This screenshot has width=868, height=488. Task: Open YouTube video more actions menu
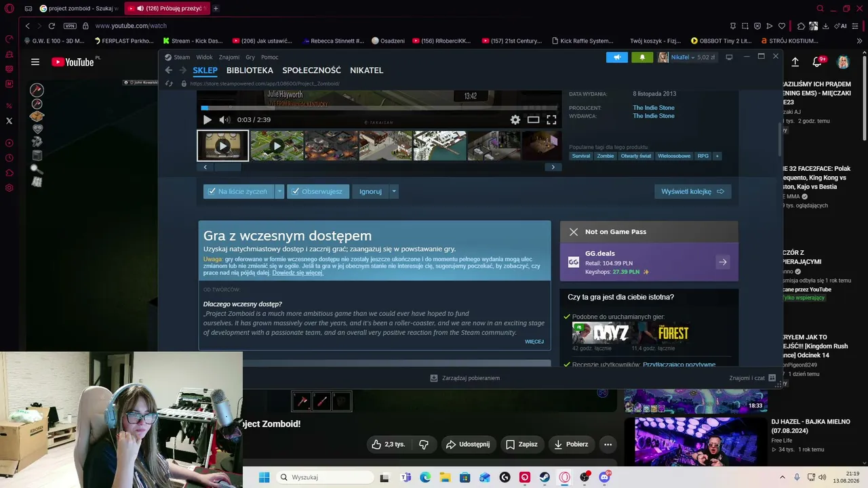pyautogui.click(x=608, y=445)
